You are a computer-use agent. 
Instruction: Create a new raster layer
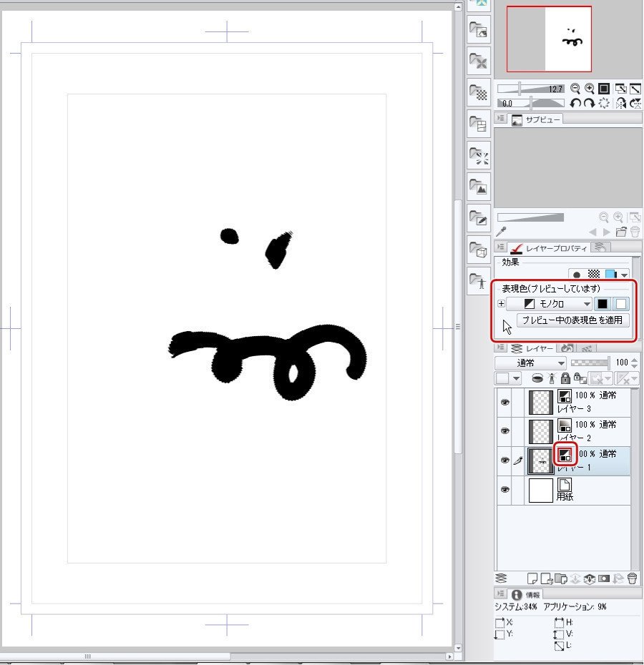pos(532,578)
